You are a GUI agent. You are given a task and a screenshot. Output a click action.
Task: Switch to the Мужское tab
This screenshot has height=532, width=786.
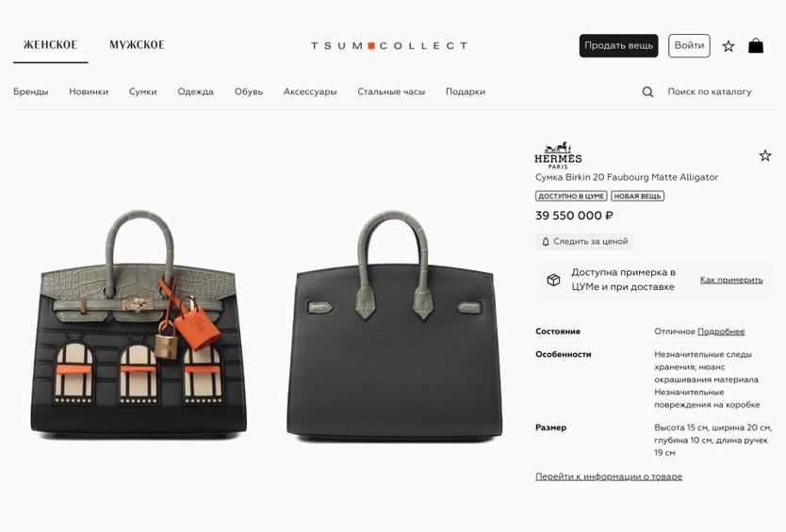click(x=137, y=44)
